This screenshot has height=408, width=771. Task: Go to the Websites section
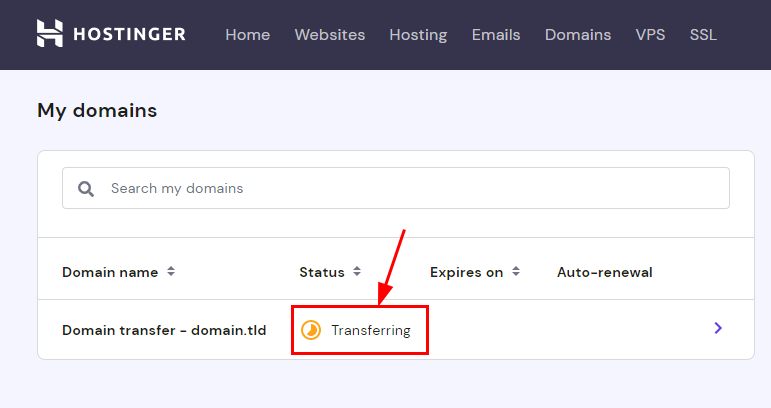point(329,35)
